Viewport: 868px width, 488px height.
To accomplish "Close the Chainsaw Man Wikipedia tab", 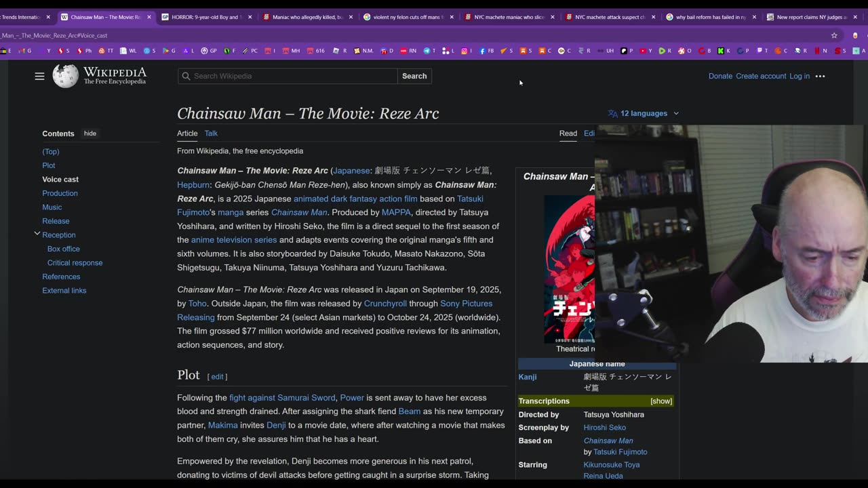I will (x=149, y=17).
